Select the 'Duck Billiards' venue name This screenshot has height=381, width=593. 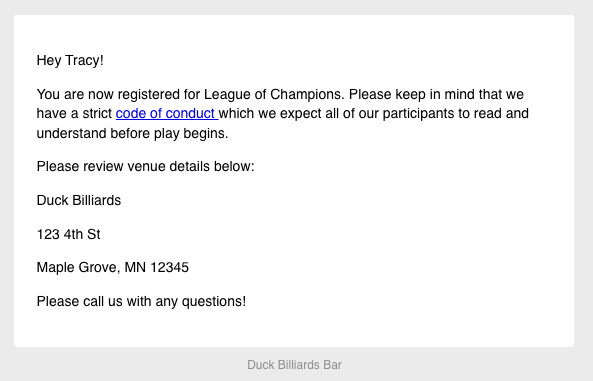79,200
